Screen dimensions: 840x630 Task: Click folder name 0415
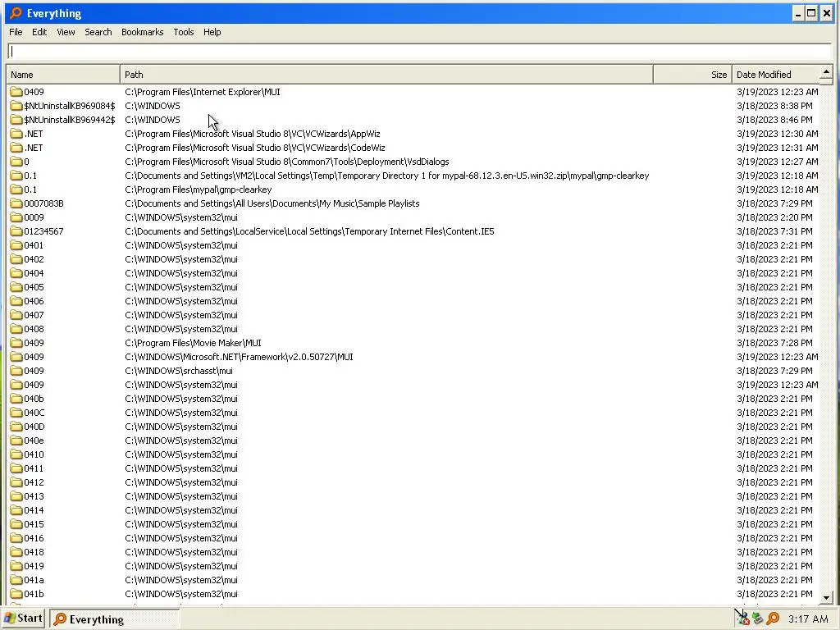(34, 523)
